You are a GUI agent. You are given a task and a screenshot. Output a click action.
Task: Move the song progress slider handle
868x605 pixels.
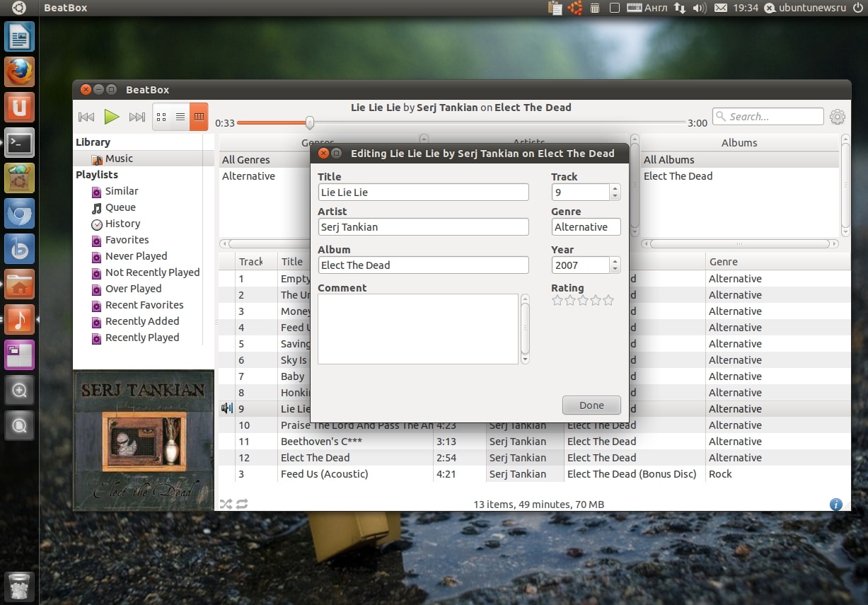click(x=309, y=122)
